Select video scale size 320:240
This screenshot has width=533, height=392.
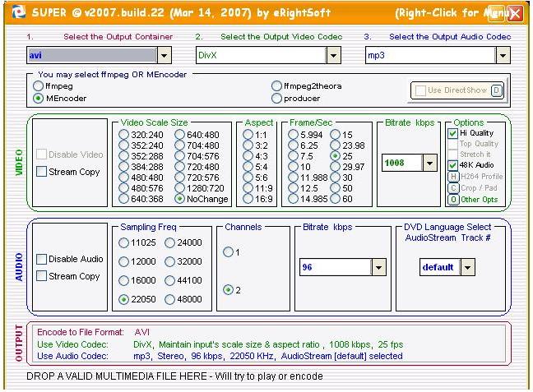123,135
